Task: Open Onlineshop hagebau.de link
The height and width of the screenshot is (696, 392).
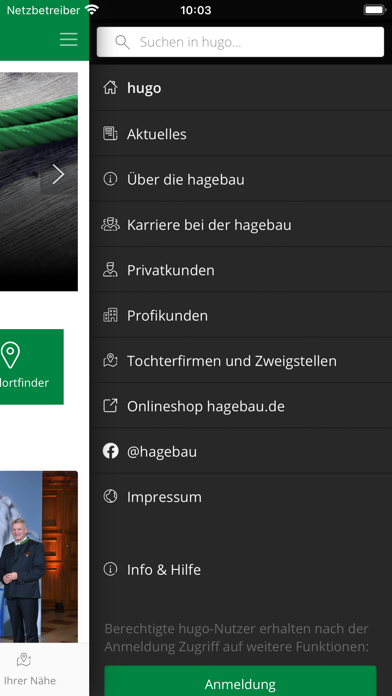Action: pyautogui.click(x=241, y=406)
